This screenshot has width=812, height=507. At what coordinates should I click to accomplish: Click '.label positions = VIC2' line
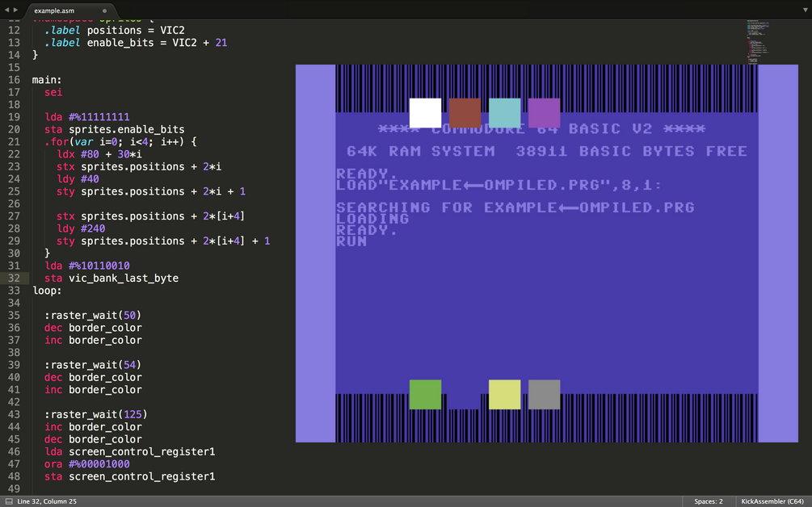(115, 31)
